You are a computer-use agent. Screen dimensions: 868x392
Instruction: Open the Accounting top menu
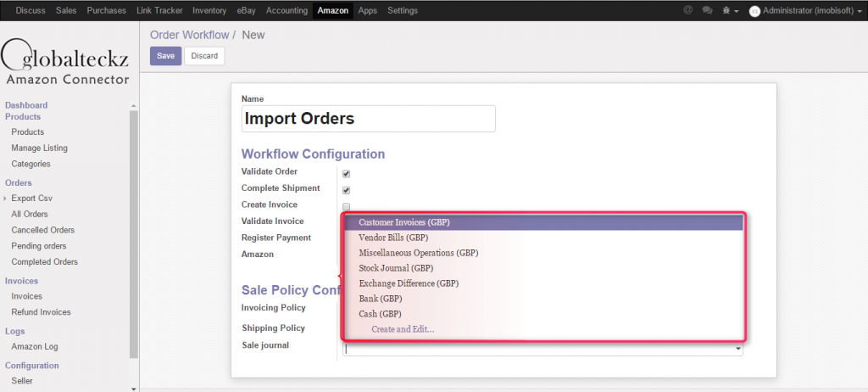pos(287,10)
